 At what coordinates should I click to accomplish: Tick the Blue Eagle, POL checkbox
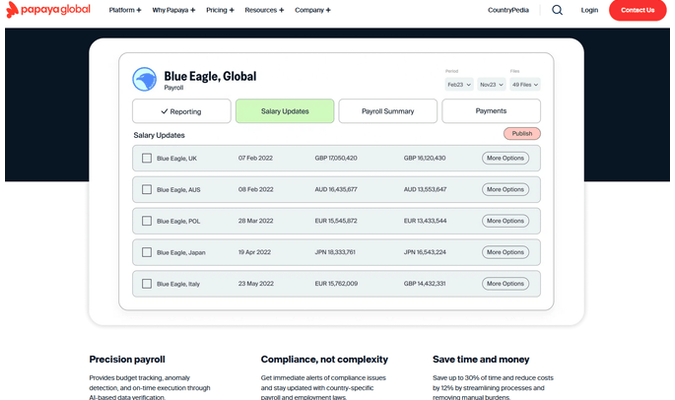(x=147, y=221)
